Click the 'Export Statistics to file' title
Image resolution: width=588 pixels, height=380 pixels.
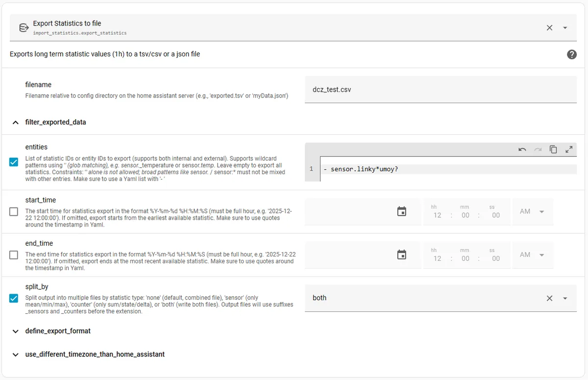[x=67, y=23]
